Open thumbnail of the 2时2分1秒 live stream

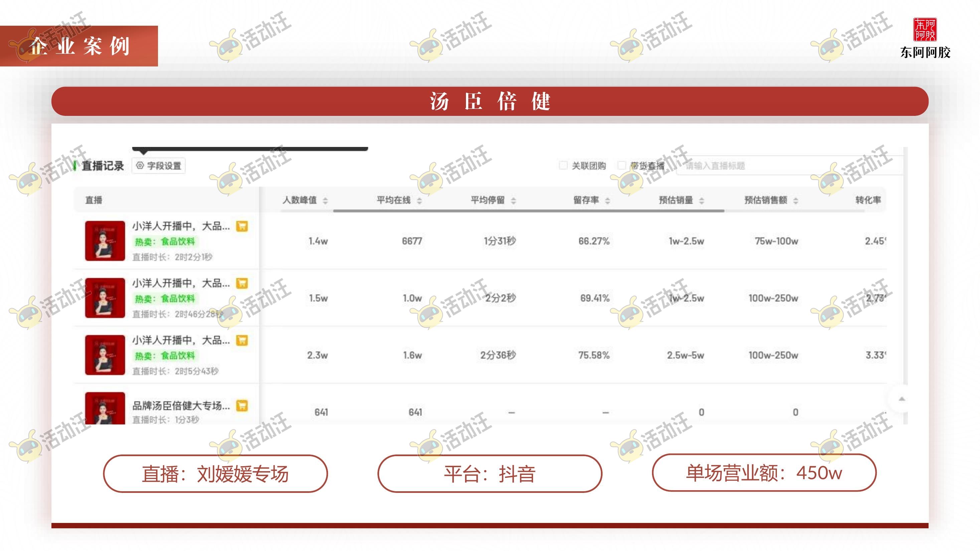tap(105, 241)
